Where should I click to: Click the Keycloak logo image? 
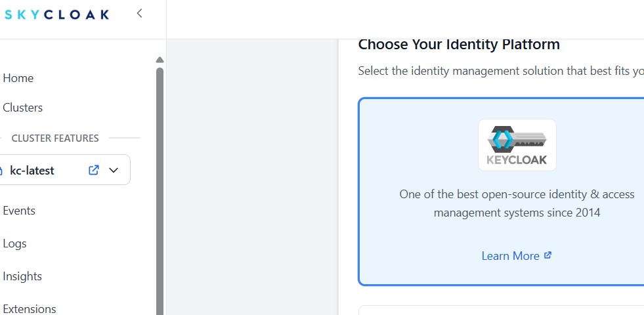pos(517,145)
